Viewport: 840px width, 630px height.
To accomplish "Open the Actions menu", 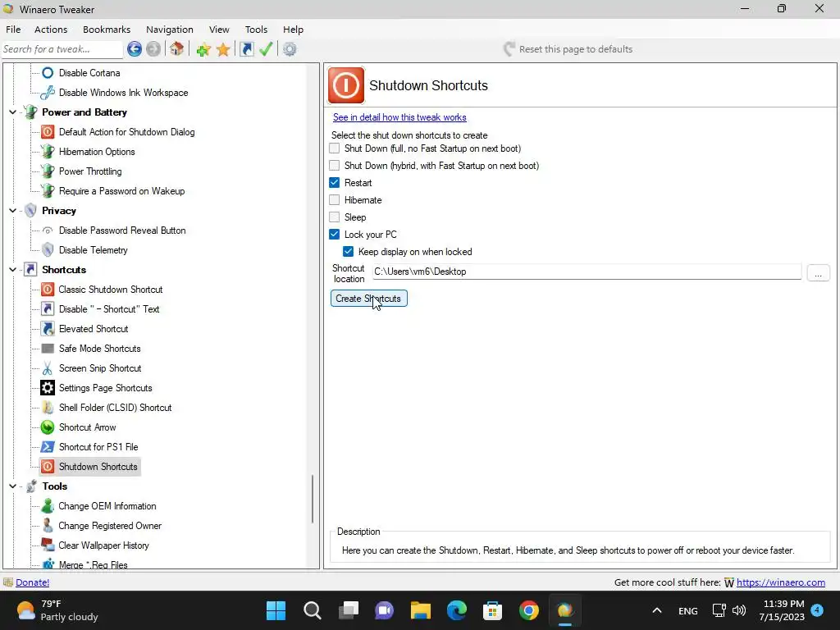I will click(51, 30).
